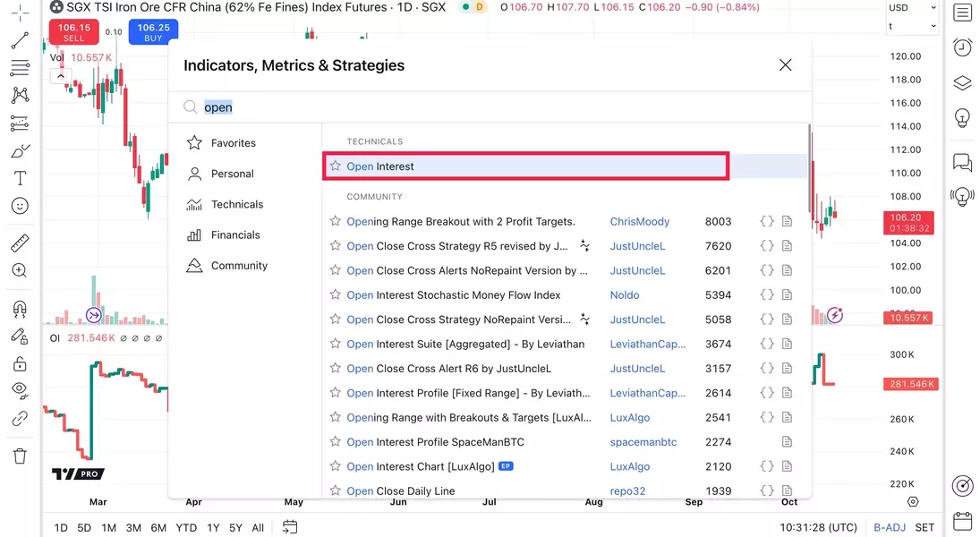Open the 10:31:28 (UTC) timezone menu
Image resolution: width=980 pixels, height=537 pixels.
pos(818,528)
